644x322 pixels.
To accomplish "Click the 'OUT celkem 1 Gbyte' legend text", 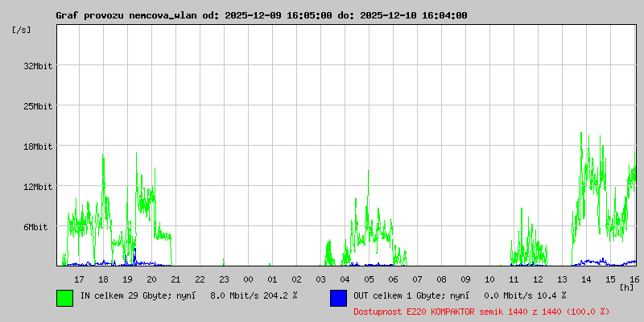I will 401,295.
